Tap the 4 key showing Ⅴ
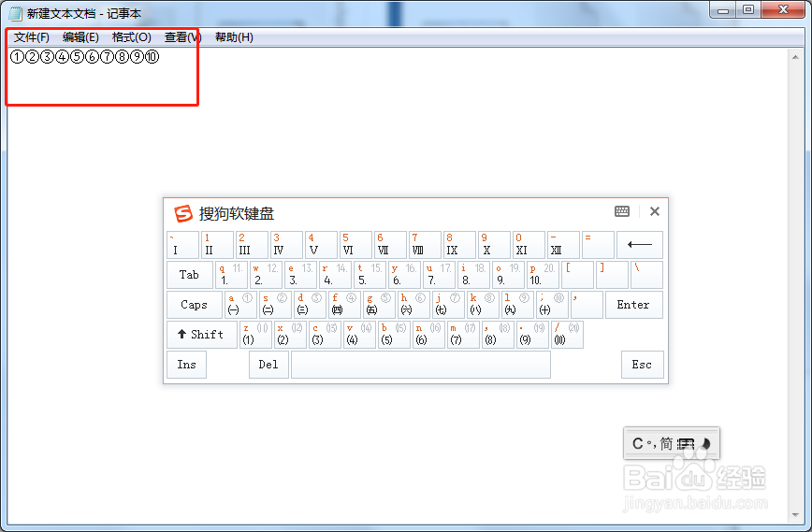Image resolution: width=812 pixels, height=532 pixels. click(321, 245)
